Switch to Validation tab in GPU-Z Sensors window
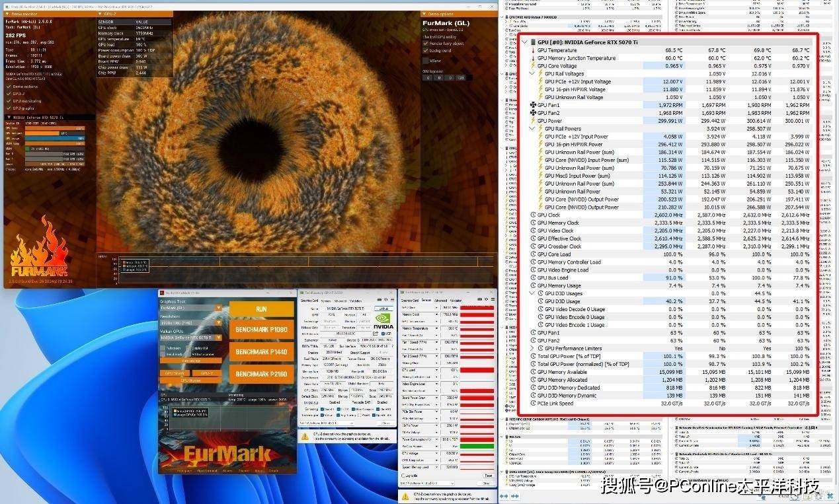 point(456,301)
